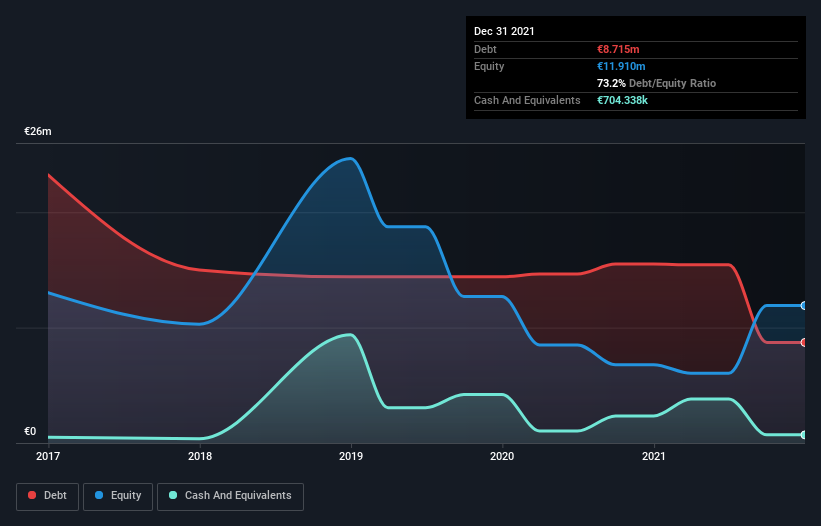Click the teal Cash And Equivalents legend dot
Image resolution: width=821 pixels, height=526 pixels.
(173, 495)
